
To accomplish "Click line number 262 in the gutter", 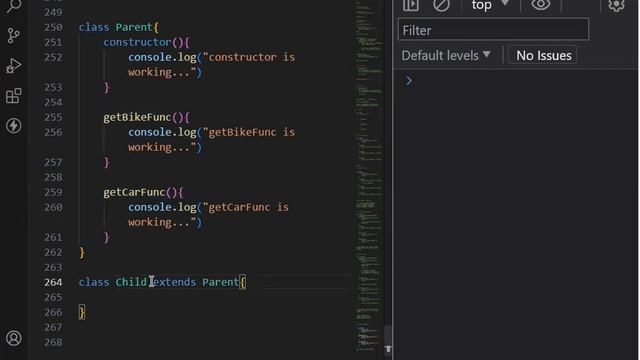I will pos(53,253).
